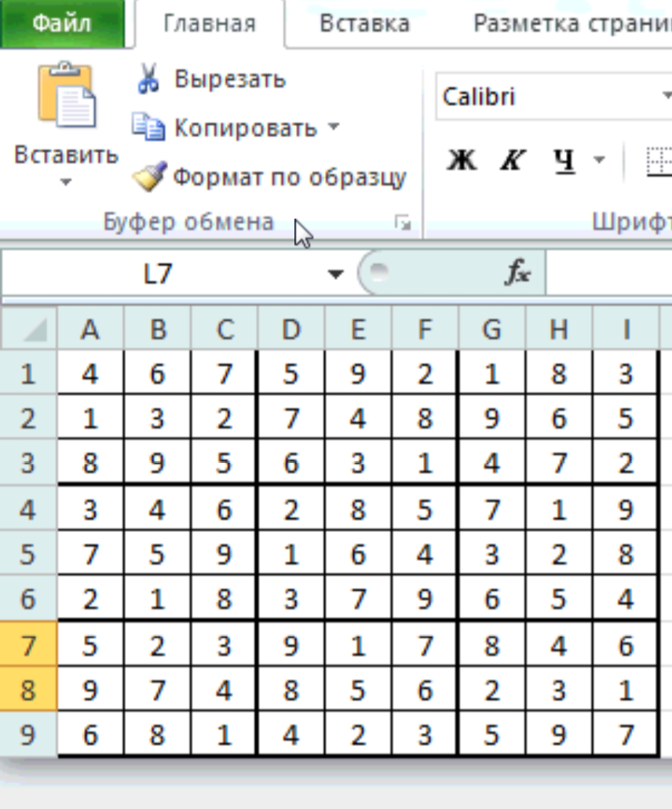Click the Copy icon

click(148, 127)
